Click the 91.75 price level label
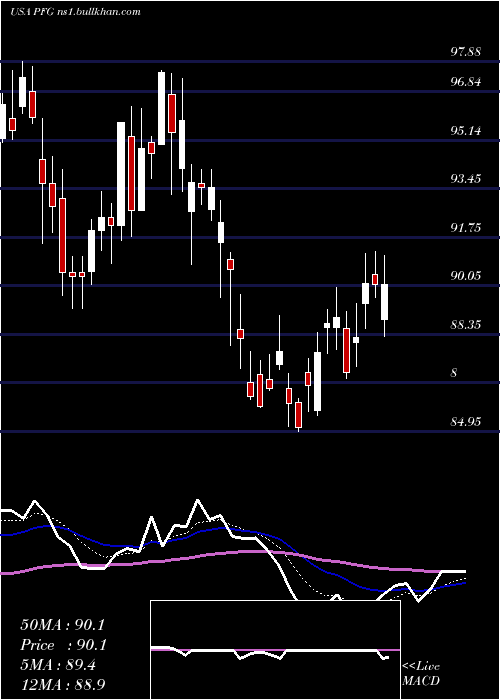 pyautogui.click(x=466, y=228)
